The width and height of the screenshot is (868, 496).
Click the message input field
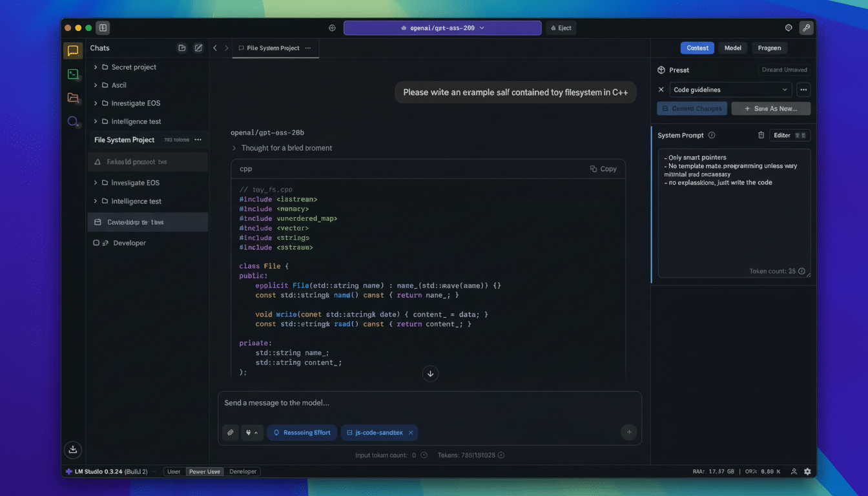click(x=429, y=402)
